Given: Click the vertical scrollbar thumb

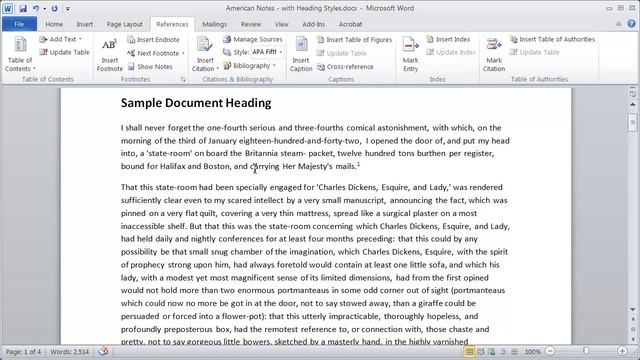Looking at the screenshot, I should pos(633,121).
